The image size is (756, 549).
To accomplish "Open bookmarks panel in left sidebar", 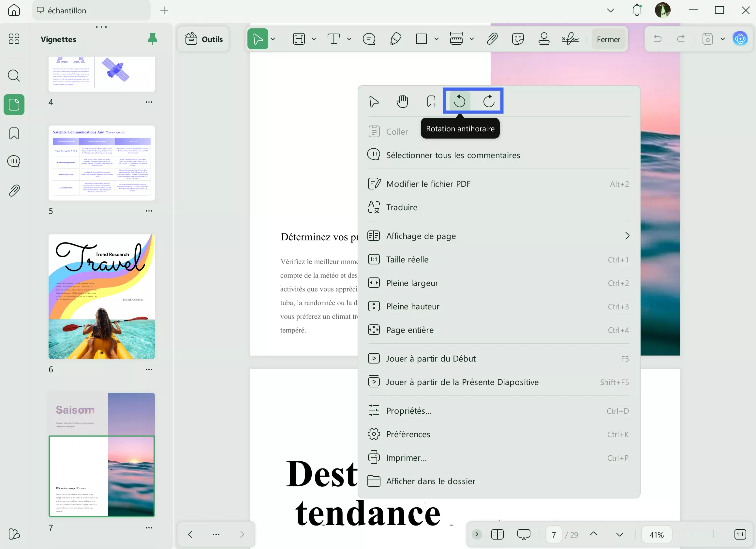I will coord(14,133).
